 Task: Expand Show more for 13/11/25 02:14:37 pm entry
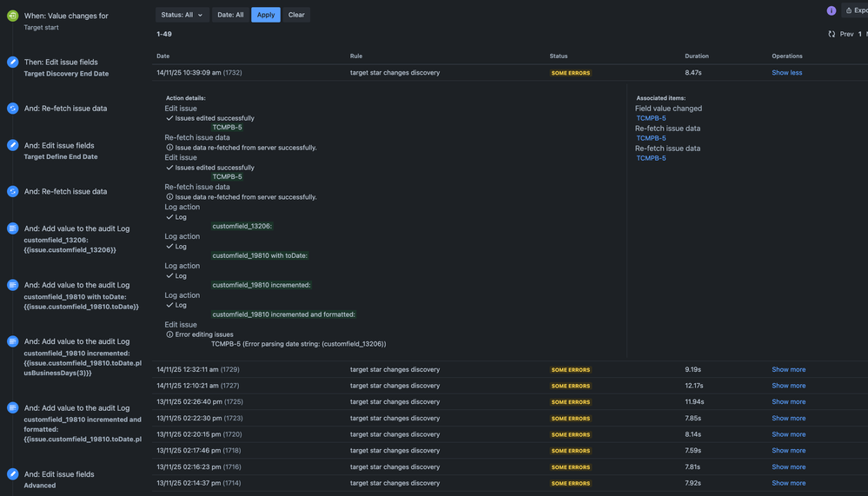788,483
